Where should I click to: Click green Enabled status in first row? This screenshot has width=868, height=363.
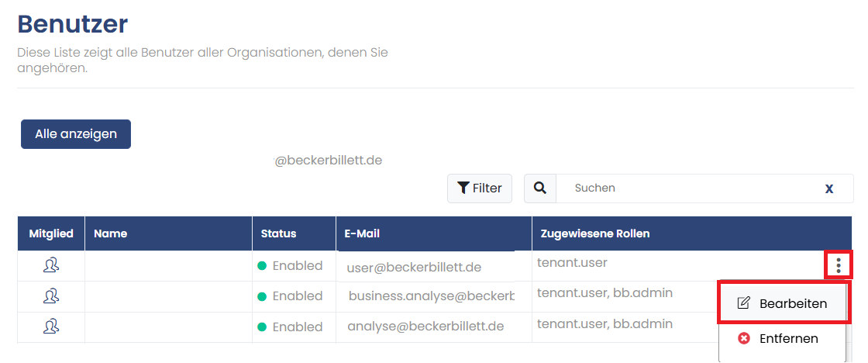(290, 265)
